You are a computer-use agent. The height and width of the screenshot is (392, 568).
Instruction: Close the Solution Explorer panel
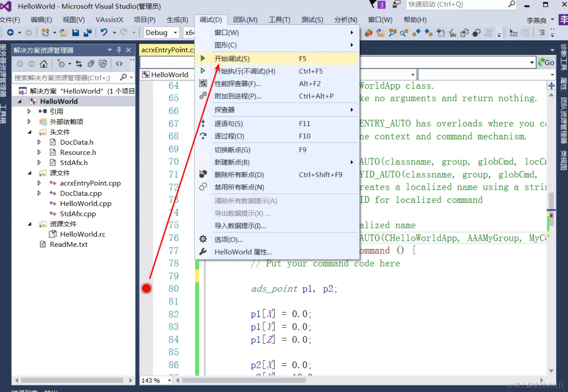pos(128,50)
